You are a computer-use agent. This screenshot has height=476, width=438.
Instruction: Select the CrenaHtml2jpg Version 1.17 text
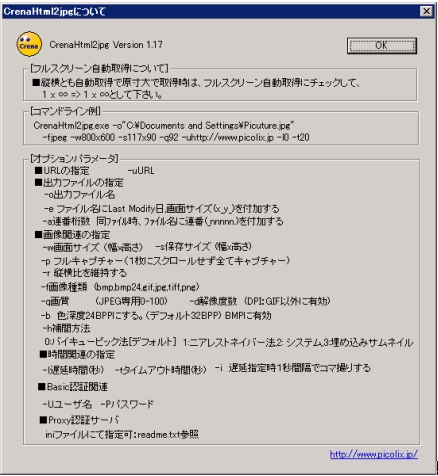tap(106, 45)
